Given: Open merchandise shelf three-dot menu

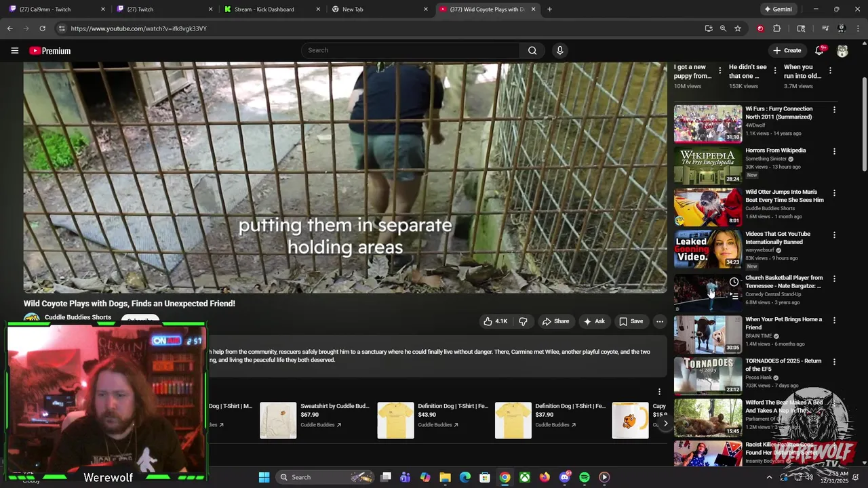Looking at the screenshot, I should 659,392.
